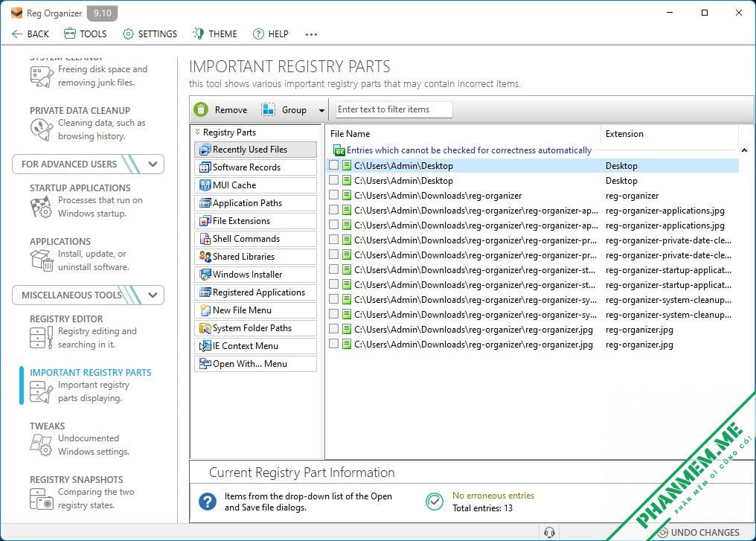The image size is (756, 541).
Task: Click the headset support icon in status bar
Action: click(549, 532)
